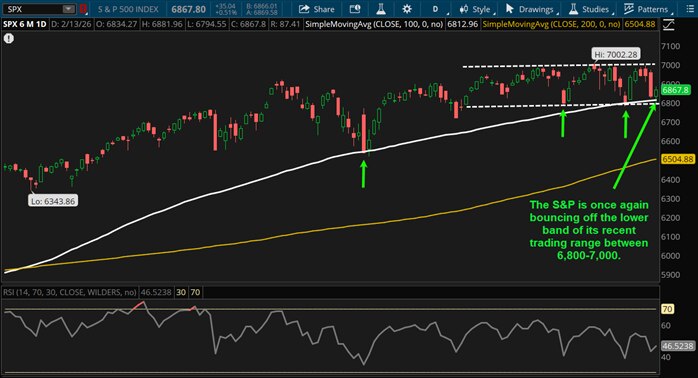The height and width of the screenshot is (378, 698).
Task: Click the Hi: 7002.28 price bubble
Action: tap(616, 54)
